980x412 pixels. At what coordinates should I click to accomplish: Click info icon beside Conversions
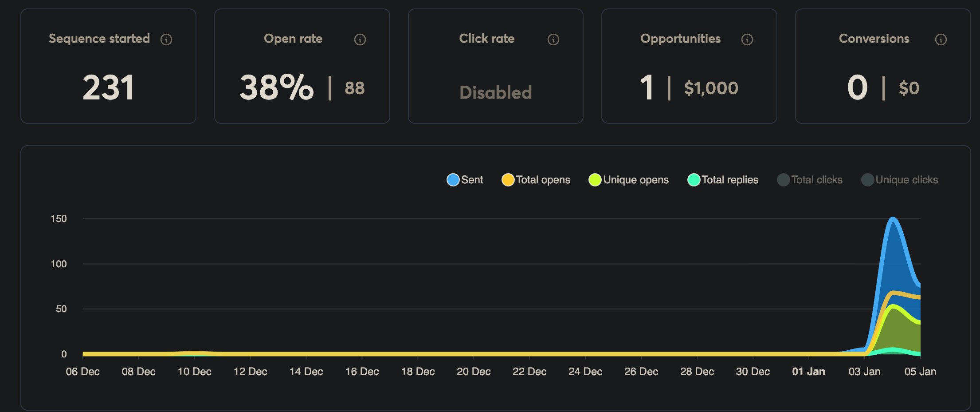tap(941, 40)
